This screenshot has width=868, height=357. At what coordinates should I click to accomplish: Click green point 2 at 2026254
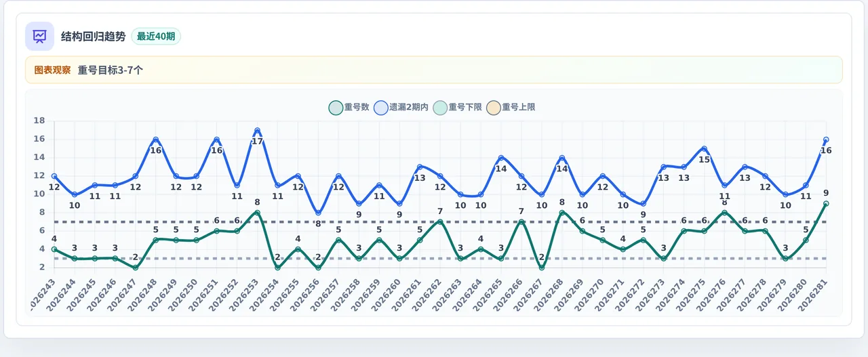pos(277,268)
